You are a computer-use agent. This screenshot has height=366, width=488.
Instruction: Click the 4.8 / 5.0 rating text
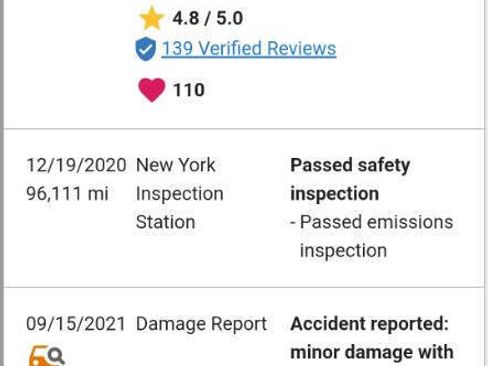(x=208, y=18)
